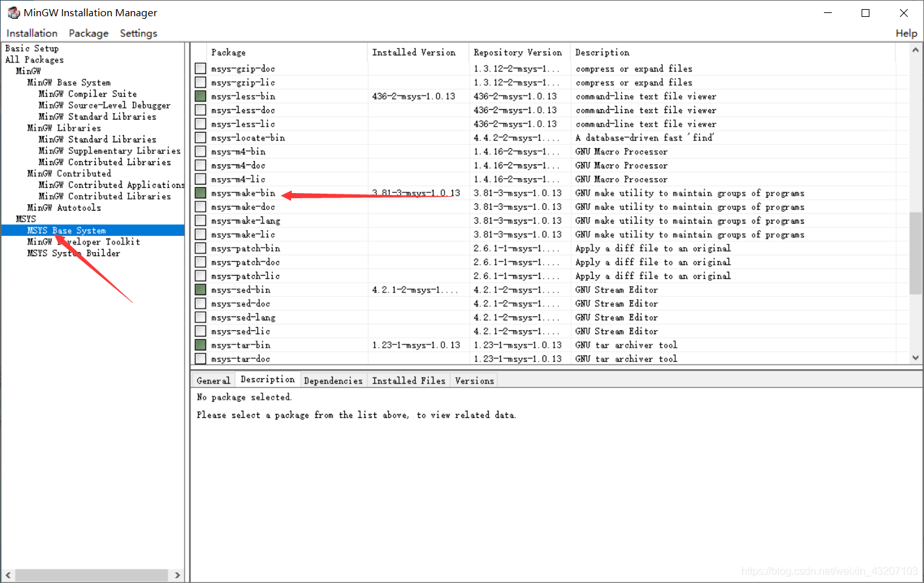Viewport: 924px width, 583px height.
Task: Select MinGW Contributed top-level tree node
Action: coord(69,174)
